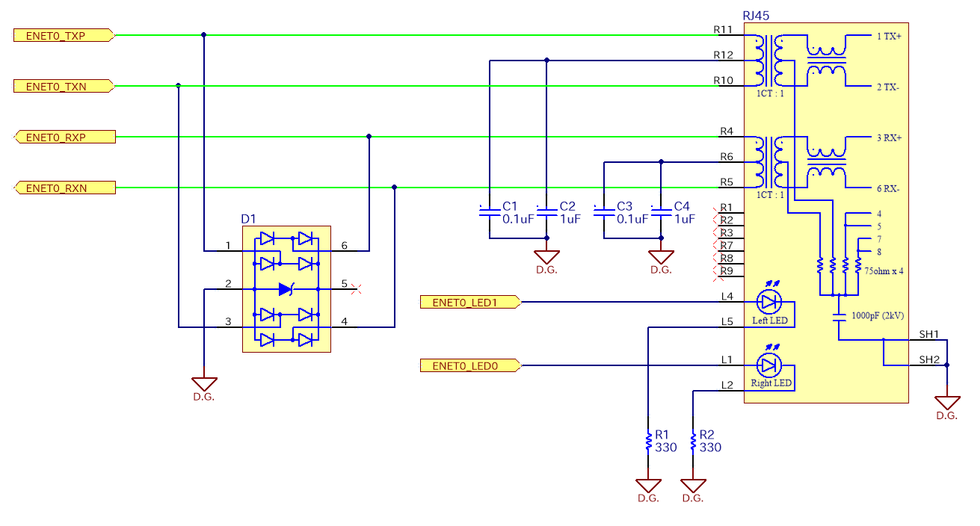Select the Right LED symbol in RJ45
980x526 pixels.
[x=768, y=365]
